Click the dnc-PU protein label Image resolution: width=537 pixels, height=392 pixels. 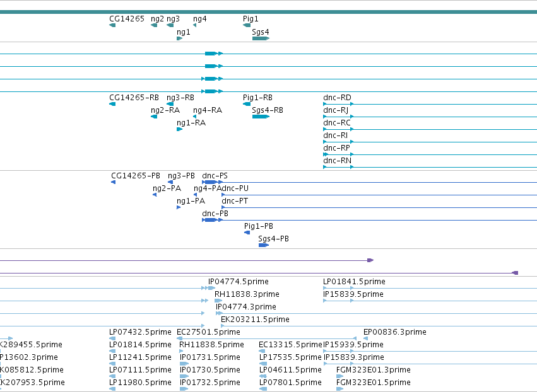(x=235, y=188)
